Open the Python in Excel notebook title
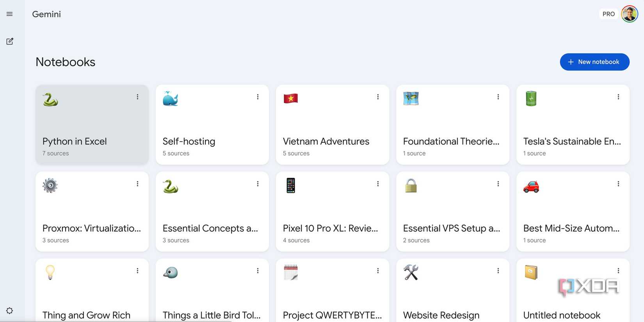 75,142
